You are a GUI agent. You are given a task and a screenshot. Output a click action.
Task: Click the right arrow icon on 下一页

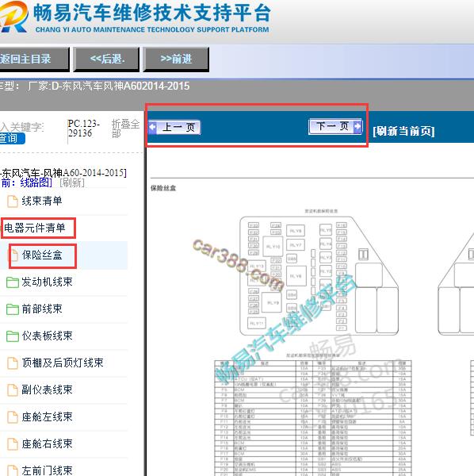pyautogui.click(x=357, y=126)
